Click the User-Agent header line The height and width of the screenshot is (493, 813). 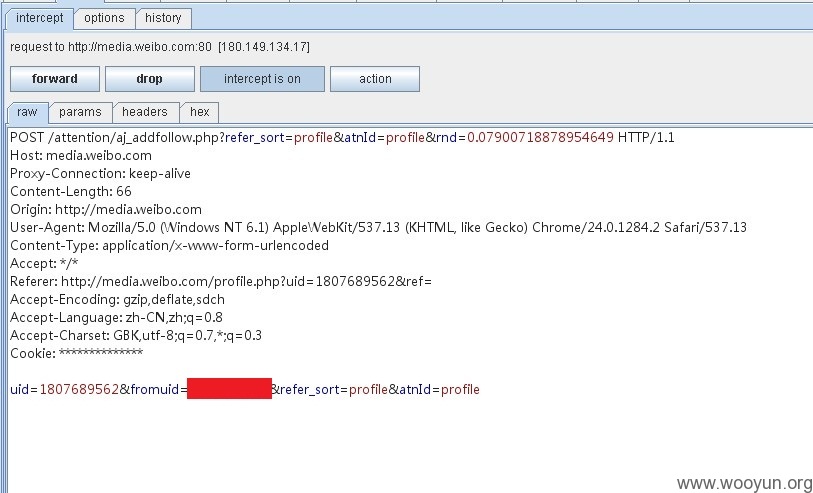click(x=379, y=228)
